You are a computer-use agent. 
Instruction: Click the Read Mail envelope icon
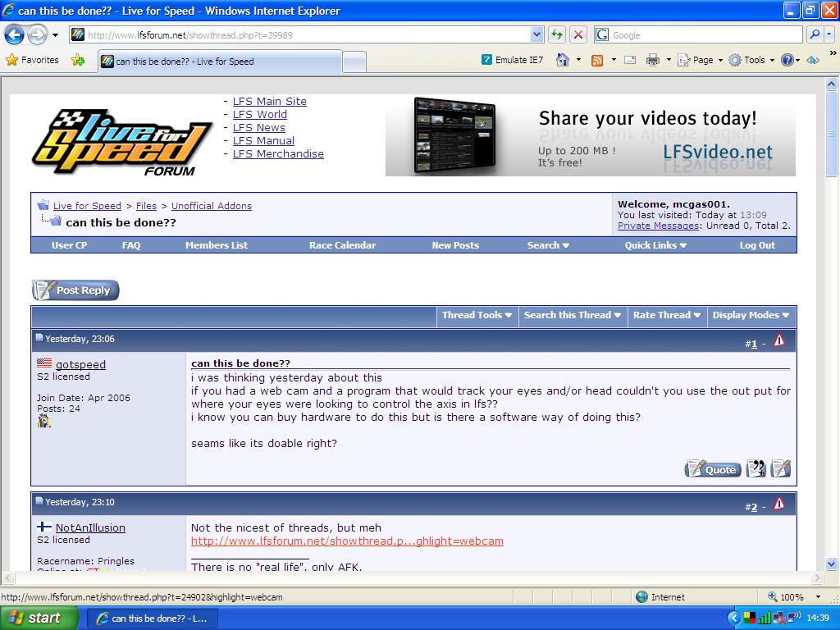tap(630, 60)
